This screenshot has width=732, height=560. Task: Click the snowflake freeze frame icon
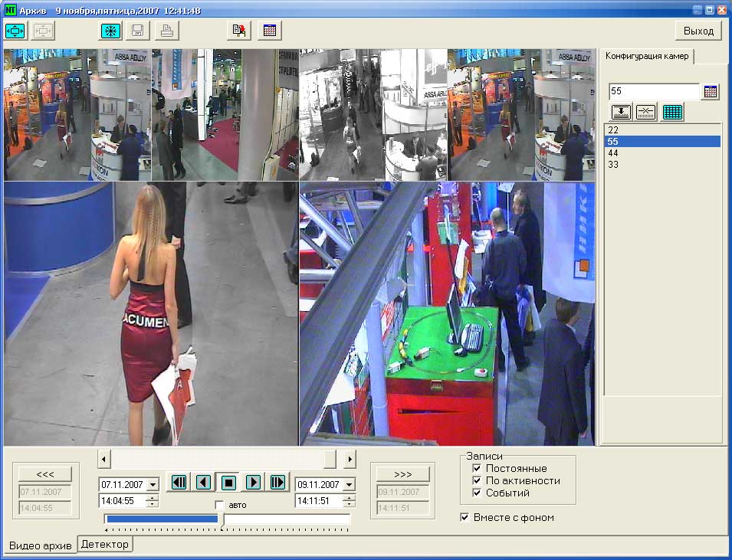[112, 31]
